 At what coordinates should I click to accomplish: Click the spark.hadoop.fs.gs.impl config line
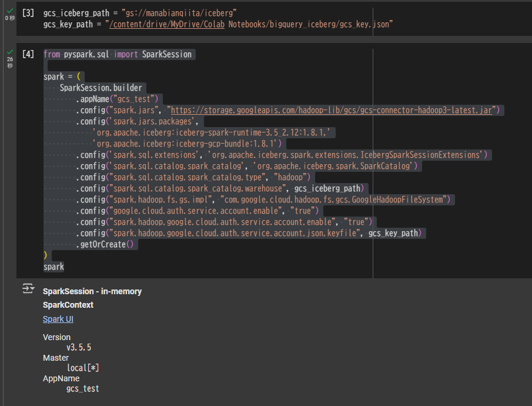click(263, 200)
